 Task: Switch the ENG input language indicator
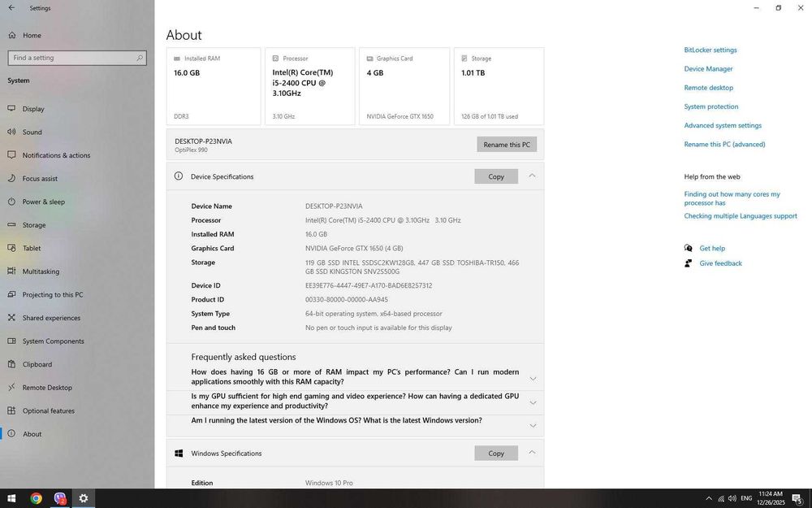[x=746, y=499]
